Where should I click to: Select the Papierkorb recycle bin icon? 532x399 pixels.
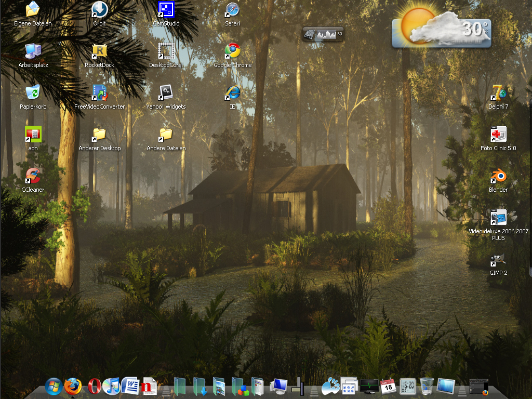(x=33, y=92)
